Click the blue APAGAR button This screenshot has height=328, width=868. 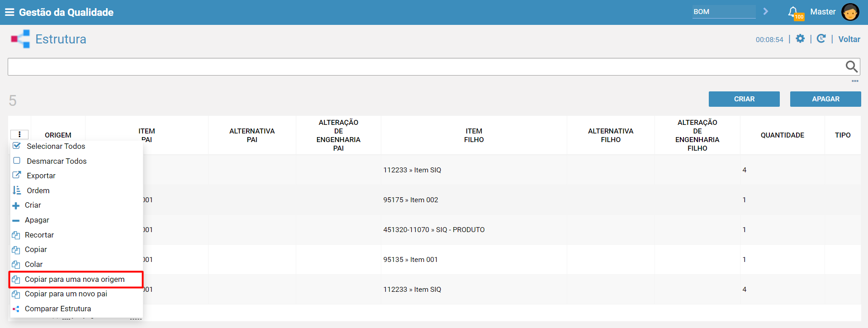pos(825,99)
